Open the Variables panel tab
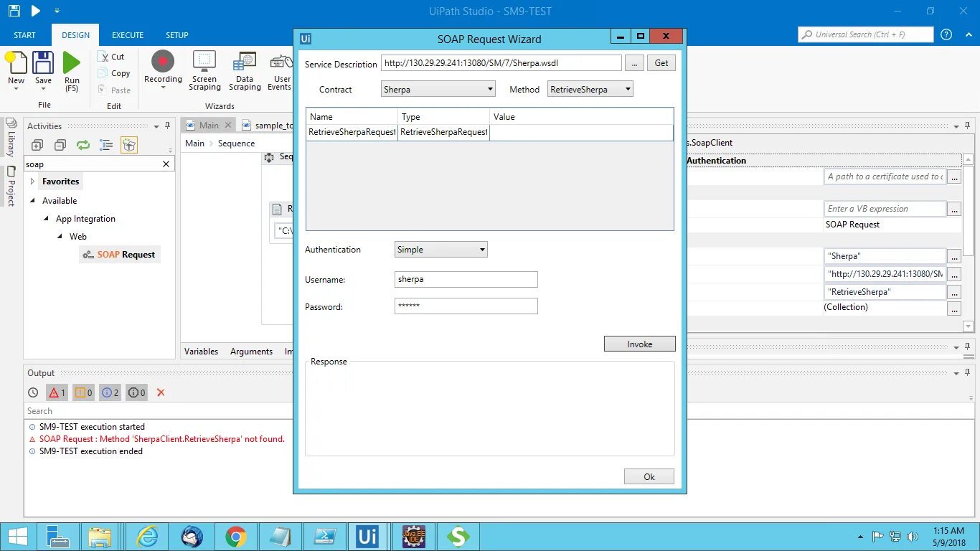The image size is (980, 551). coord(201,352)
